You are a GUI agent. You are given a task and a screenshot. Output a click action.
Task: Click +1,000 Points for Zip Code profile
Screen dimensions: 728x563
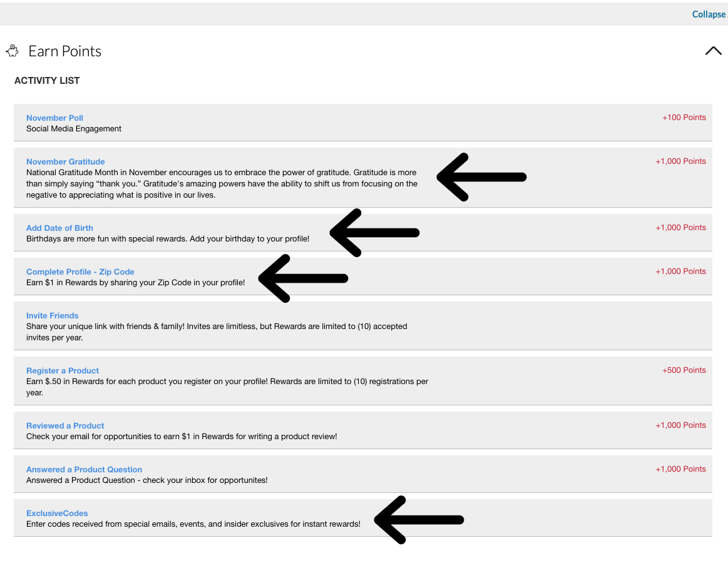(x=680, y=271)
